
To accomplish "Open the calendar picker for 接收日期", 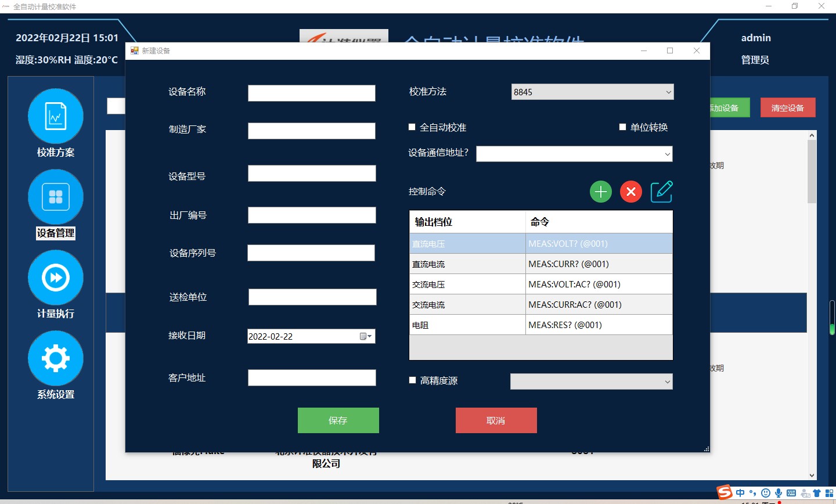I will [x=366, y=337].
